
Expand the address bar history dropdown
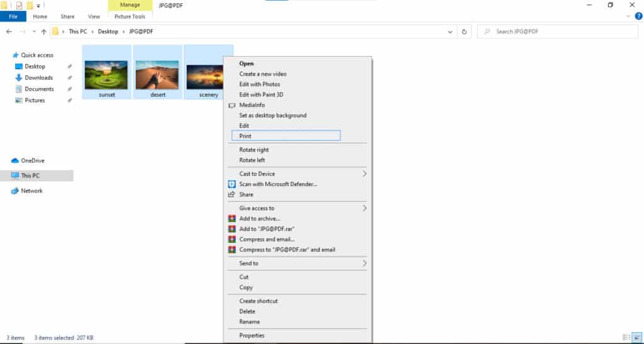point(450,31)
